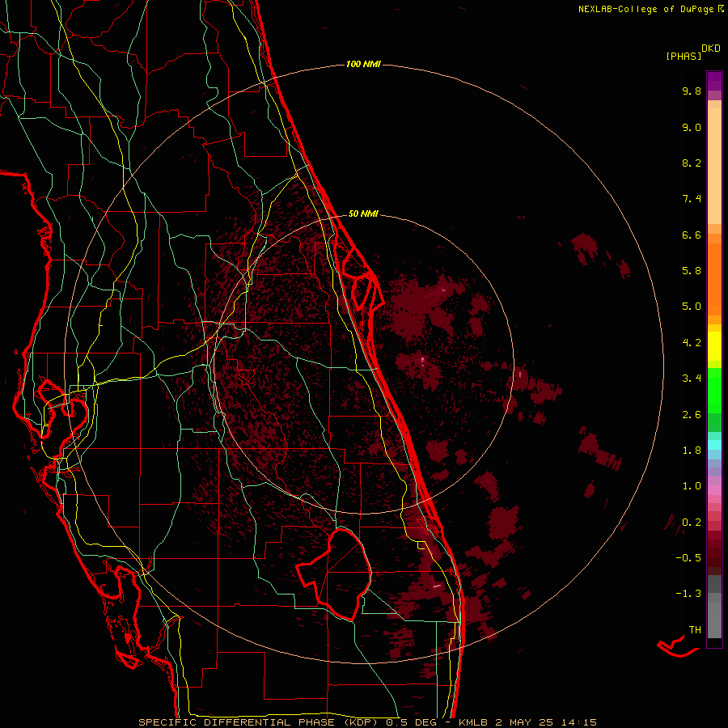Click the light peach segment of the color bar
728x728 pixels.
[x=714, y=166]
